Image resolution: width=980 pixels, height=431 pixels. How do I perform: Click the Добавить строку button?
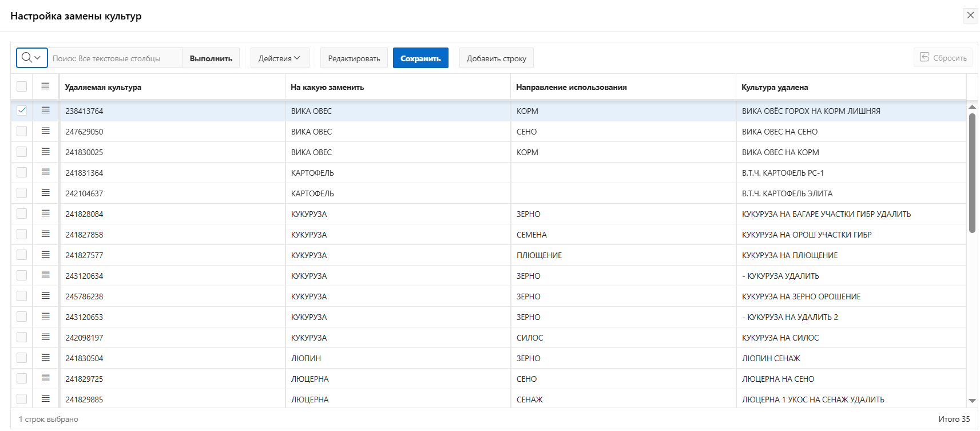coord(496,58)
